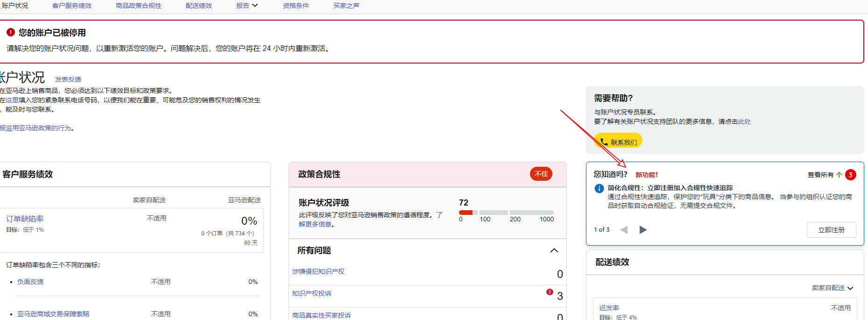This screenshot has height=320, width=868.
Task: Click the blue info icon beside 简化合规性
Action: coord(599,188)
